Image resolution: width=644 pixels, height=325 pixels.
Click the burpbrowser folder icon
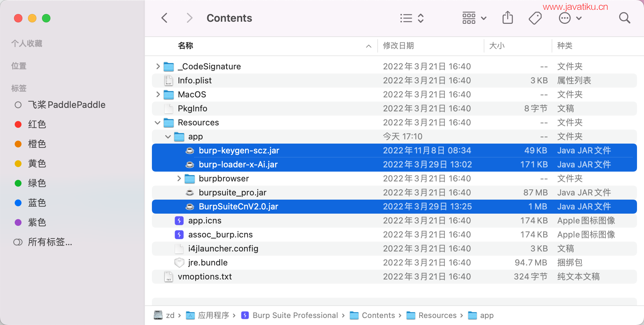tap(190, 179)
